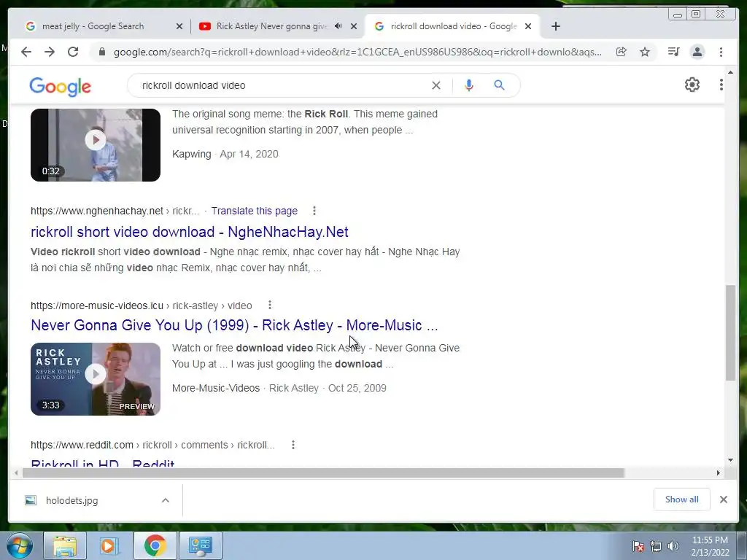Open the volume speaker tray icon

[673, 546]
